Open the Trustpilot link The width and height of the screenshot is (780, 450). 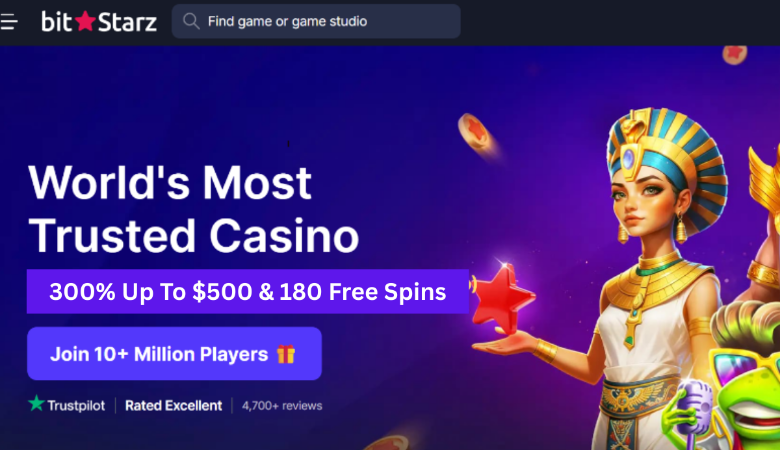coord(67,405)
